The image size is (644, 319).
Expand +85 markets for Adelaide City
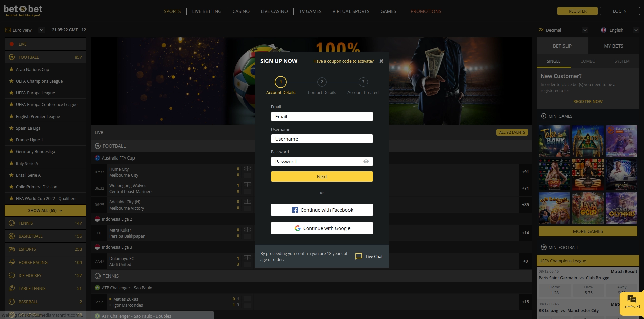(525, 205)
